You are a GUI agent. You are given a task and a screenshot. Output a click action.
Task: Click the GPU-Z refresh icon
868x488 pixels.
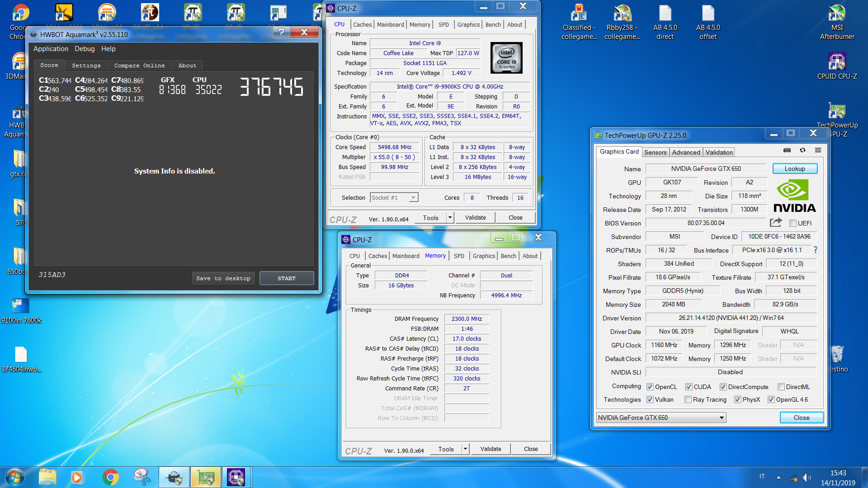[802, 150]
